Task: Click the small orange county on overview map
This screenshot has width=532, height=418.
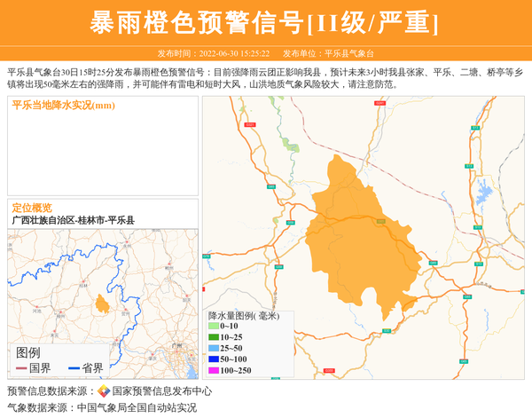Action: click(103, 305)
